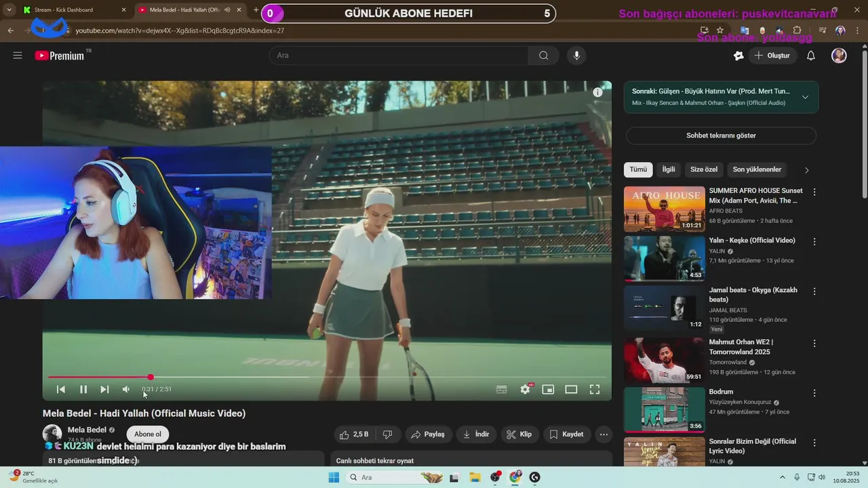Viewport: 868px width, 488px height.
Task: Save video with Kaydet button
Action: click(x=566, y=434)
